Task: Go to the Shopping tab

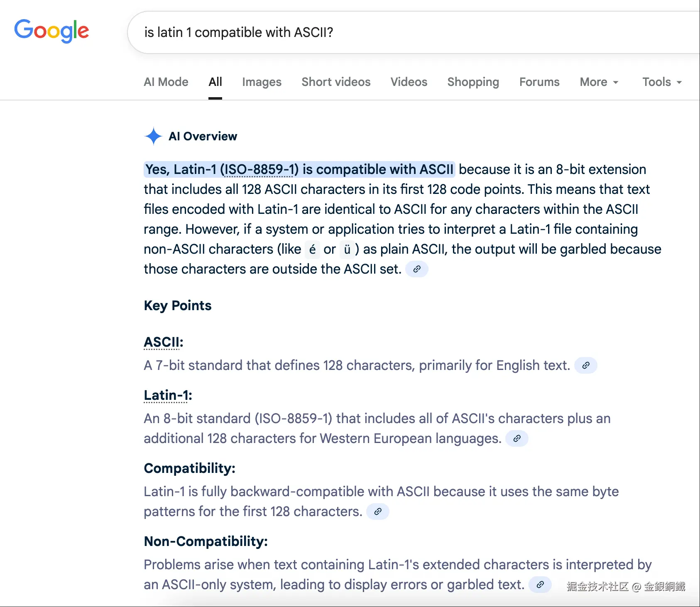Action: pyautogui.click(x=473, y=82)
